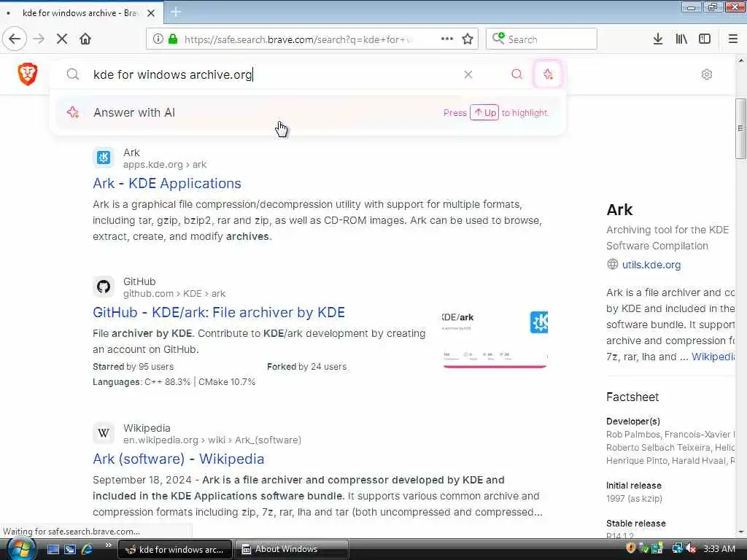Image resolution: width=747 pixels, height=560 pixels.
Task: Click the browser address bar URL
Action: 300,39
